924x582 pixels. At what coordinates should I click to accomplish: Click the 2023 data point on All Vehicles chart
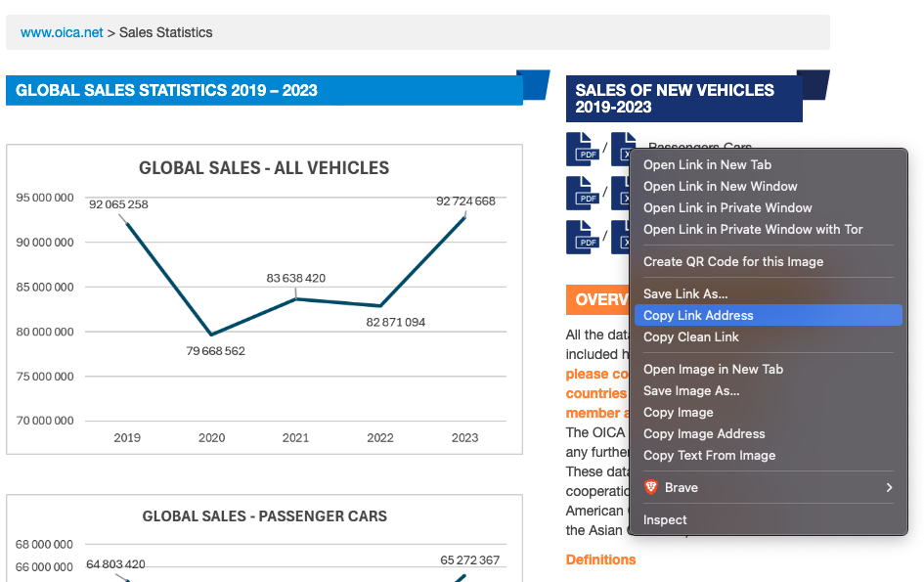(464, 217)
